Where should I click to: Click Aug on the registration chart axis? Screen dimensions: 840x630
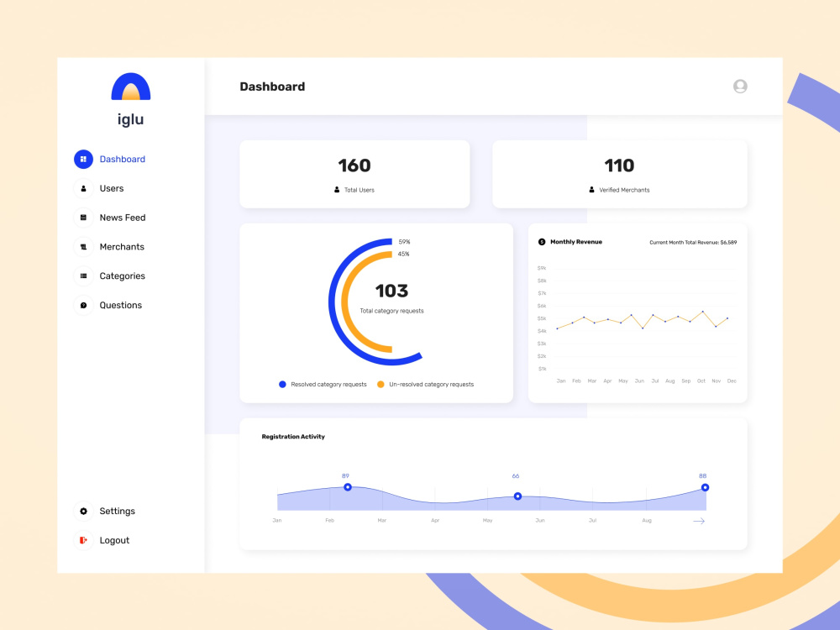click(x=647, y=520)
